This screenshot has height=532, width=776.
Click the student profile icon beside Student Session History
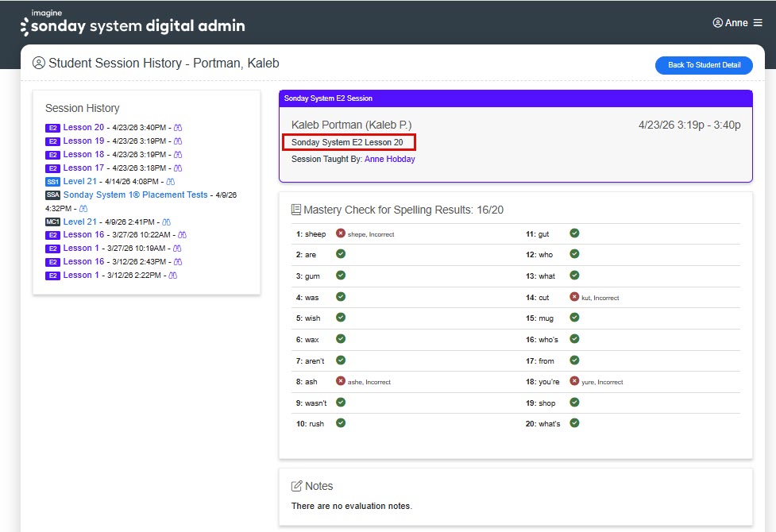coord(39,63)
